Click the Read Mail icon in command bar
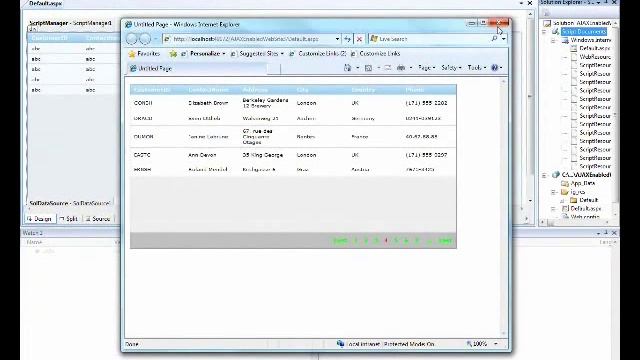This screenshot has height=360, width=640. 387,68
